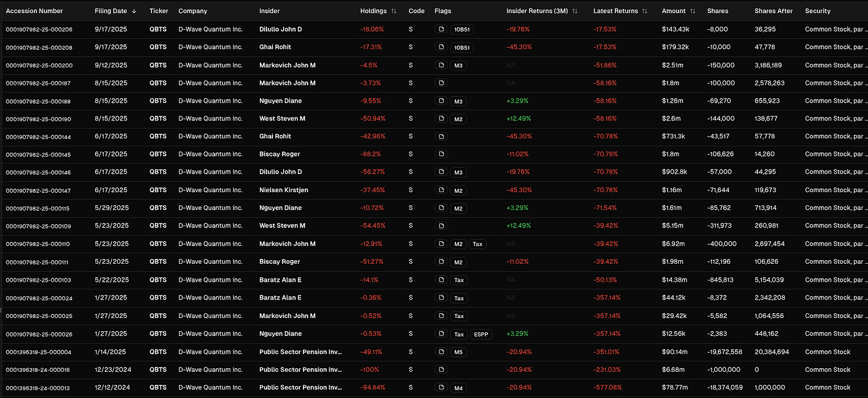Open document icon for filing 0001396318-24-000013
This screenshot has height=398, width=868.
pyautogui.click(x=441, y=387)
